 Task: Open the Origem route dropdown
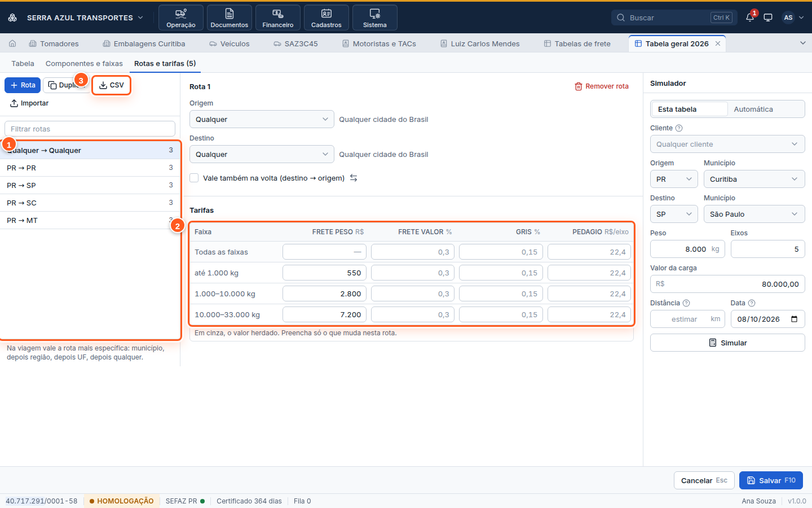tap(262, 119)
